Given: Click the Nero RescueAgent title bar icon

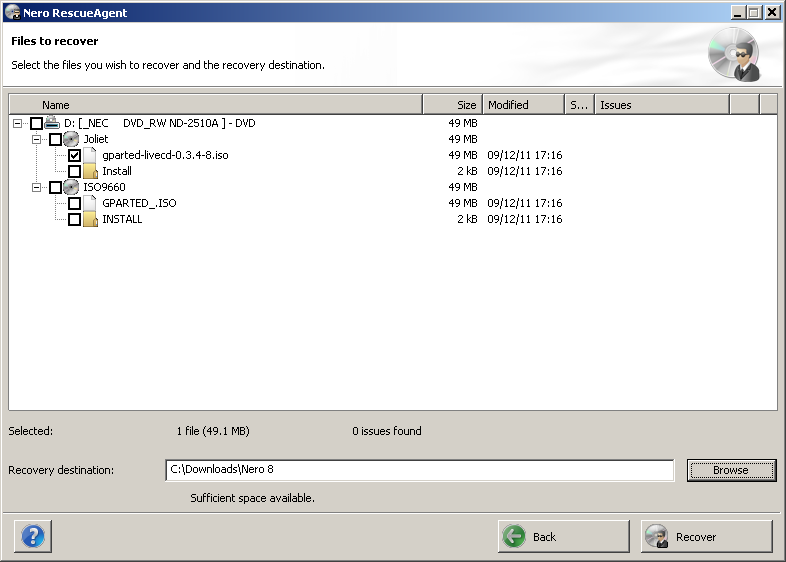Looking at the screenshot, I should (x=12, y=13).
